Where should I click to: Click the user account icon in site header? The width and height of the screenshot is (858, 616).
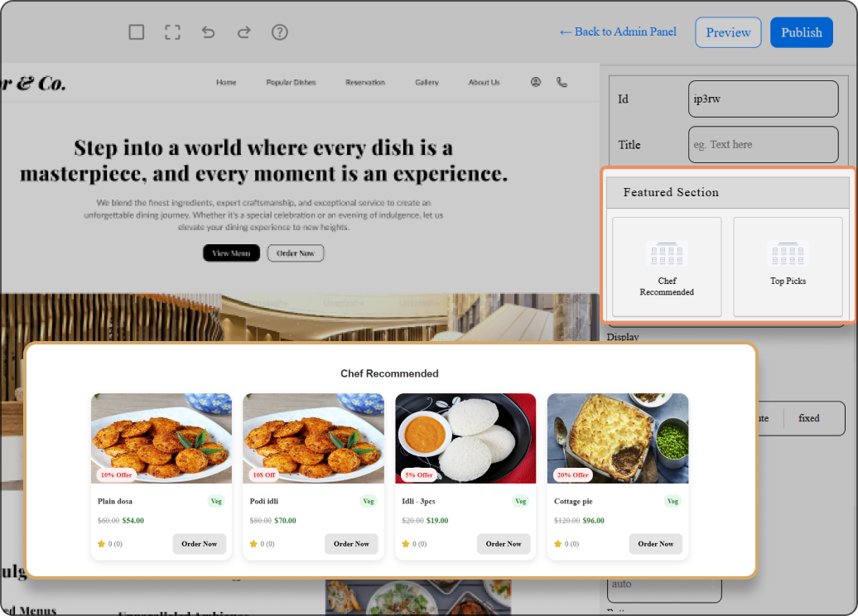click(x=536, y=82)
